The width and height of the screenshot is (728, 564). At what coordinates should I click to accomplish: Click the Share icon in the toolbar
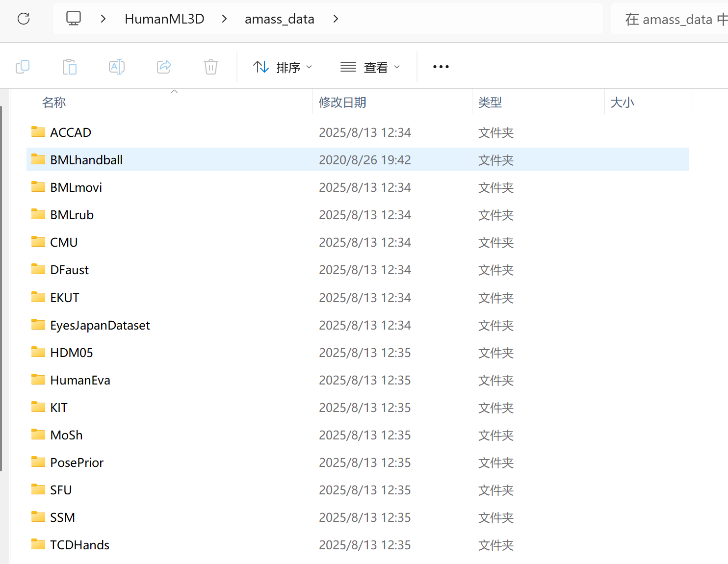point(164,66)
